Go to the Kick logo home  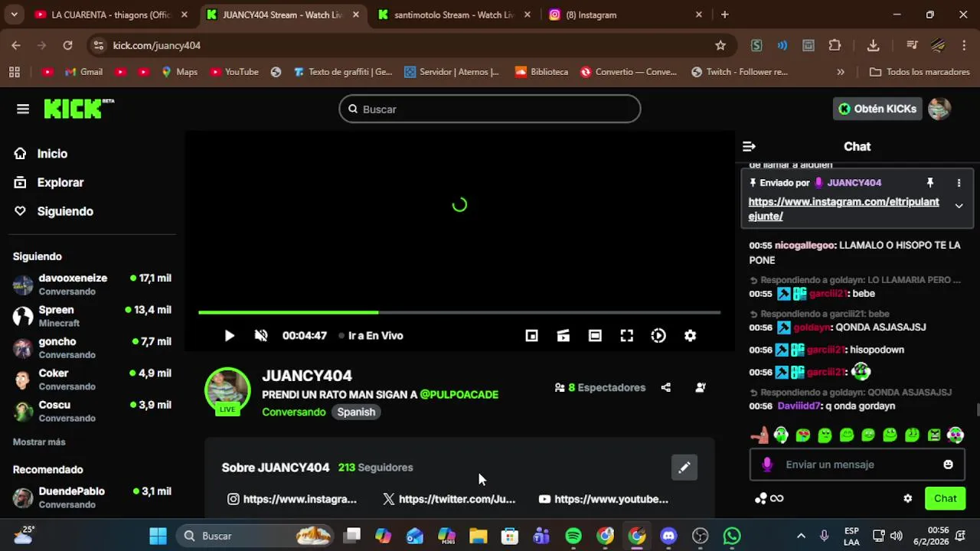[x=79, y=109]
